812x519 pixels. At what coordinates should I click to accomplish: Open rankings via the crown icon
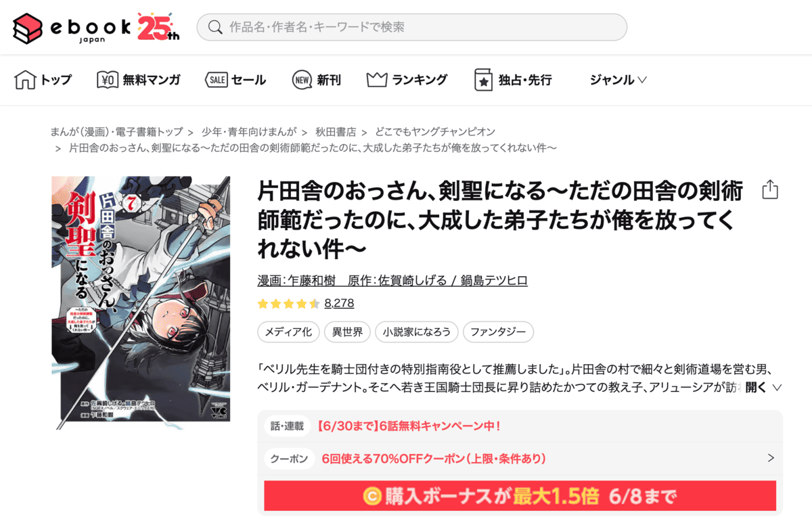click(x=377, y=80)
